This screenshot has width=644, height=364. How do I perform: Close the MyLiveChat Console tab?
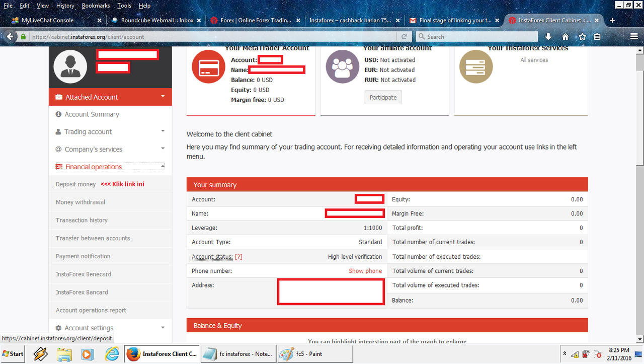click(x=99, y=21)
